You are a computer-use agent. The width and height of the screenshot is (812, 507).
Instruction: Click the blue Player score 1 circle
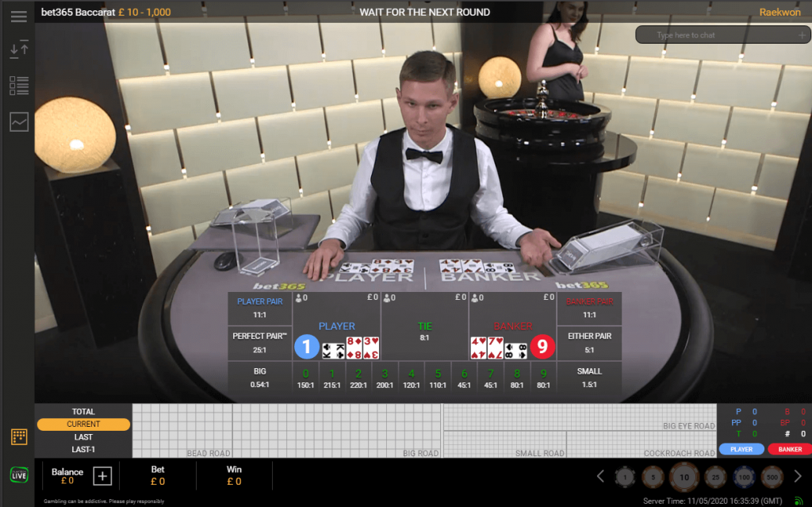307,346
